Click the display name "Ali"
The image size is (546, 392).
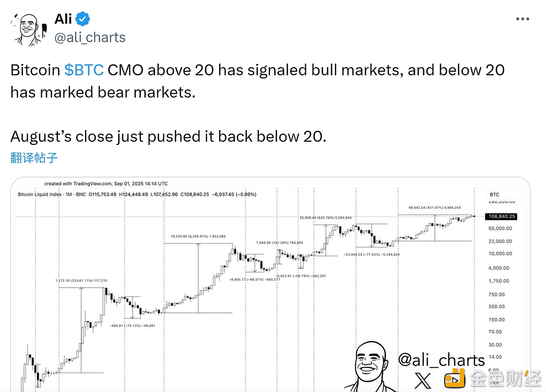[x=63, y=19]
